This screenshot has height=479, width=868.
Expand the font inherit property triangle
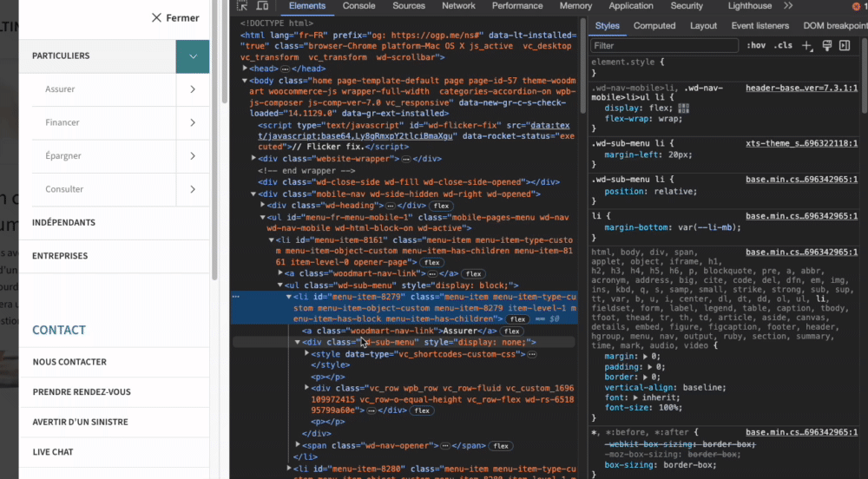pyautogui.click(x=635, y=397)
